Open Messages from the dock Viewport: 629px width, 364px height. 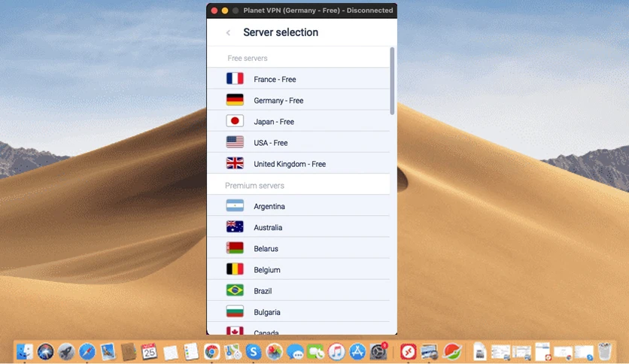coord(295,352)
